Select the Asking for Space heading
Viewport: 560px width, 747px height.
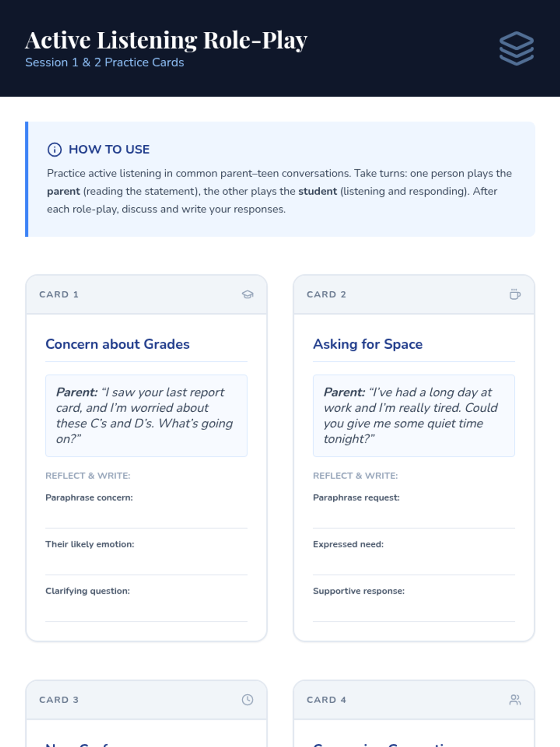pos(368,344)
